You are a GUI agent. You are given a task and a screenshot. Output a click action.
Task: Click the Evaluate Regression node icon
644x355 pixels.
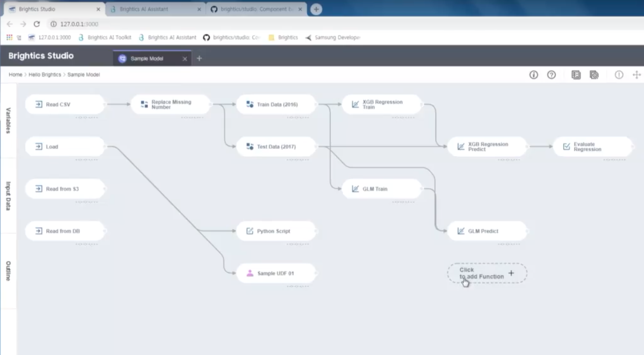point(567,146)
